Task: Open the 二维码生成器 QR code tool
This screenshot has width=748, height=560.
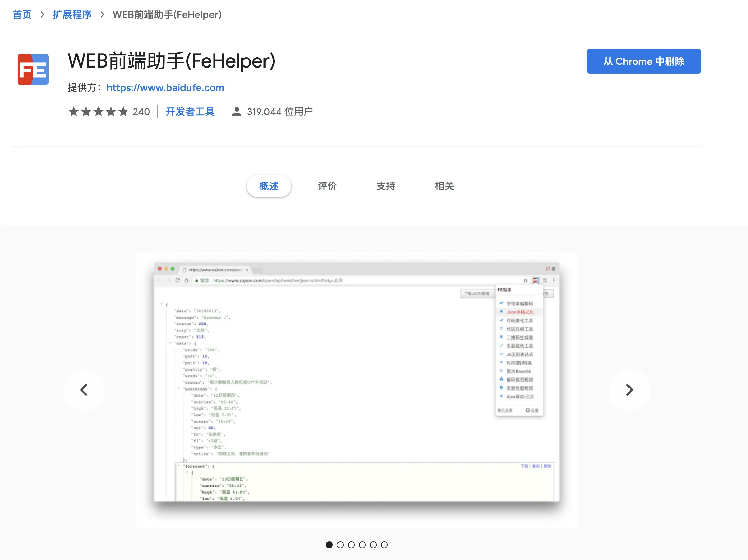Action: [x=520, y=337]
